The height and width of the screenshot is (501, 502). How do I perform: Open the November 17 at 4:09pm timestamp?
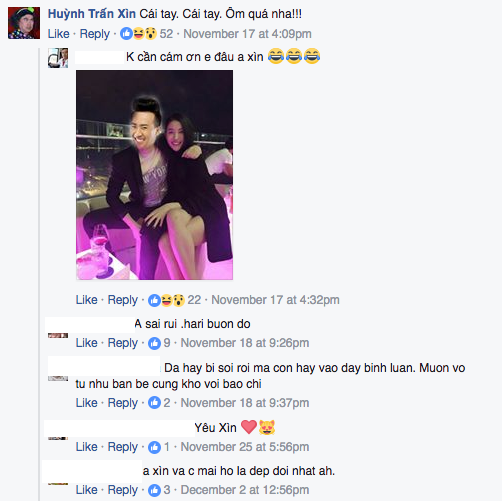[x=247, y=34]
